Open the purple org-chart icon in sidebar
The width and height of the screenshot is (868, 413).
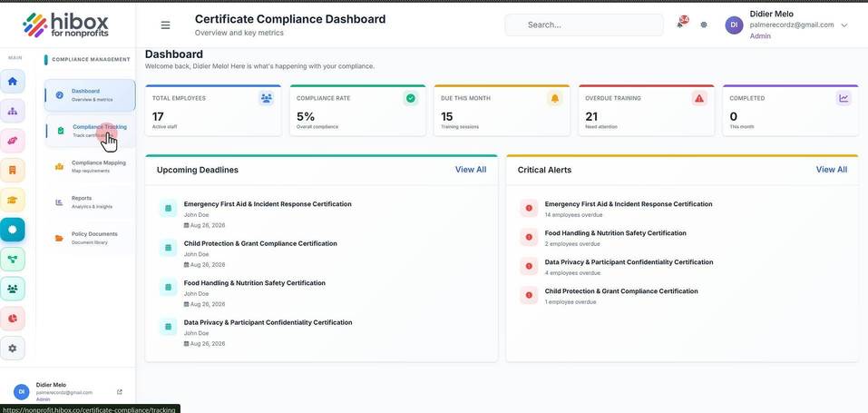coord(13,111)
